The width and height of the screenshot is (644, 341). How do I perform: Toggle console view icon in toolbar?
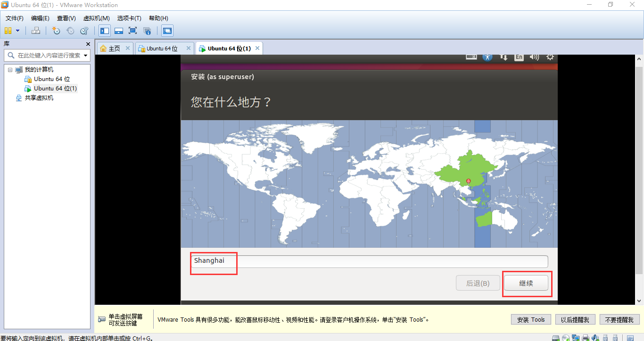167,31
